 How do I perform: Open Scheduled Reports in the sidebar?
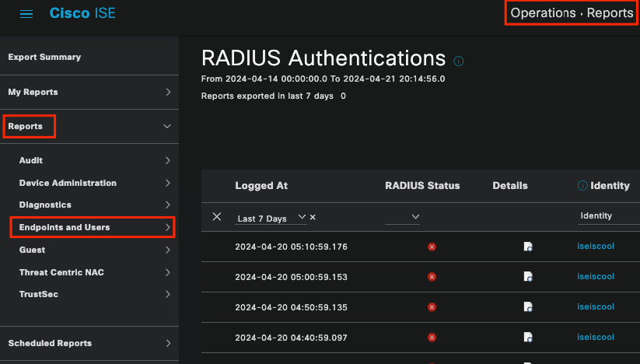50,343
